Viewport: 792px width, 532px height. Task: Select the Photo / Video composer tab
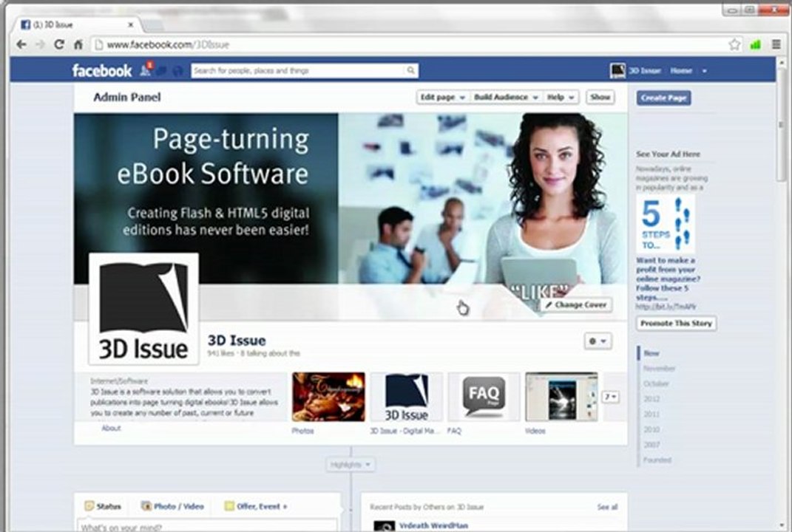pos(173,506)
